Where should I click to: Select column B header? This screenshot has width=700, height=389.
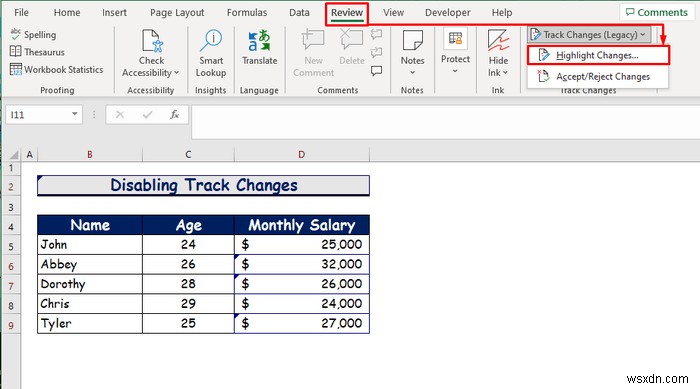click(90, 155)
